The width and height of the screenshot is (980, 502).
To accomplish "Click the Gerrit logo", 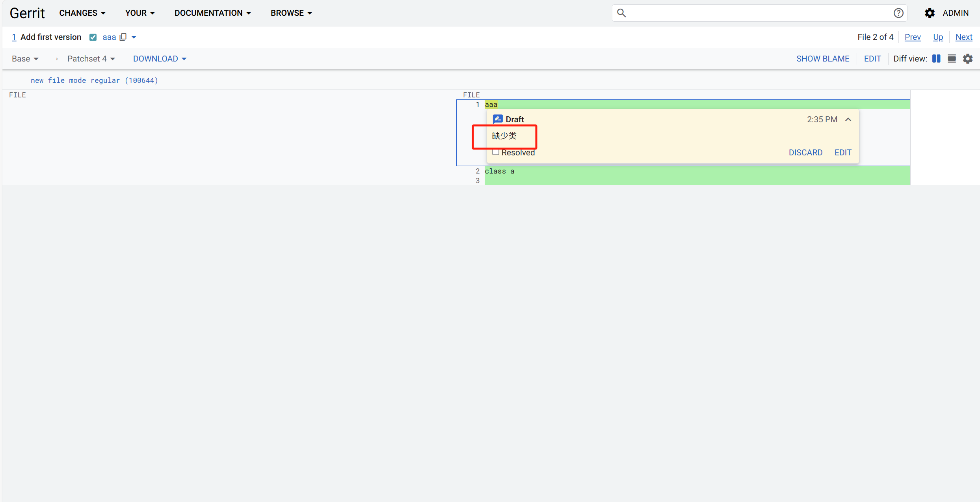I will (x=27, y=13).
